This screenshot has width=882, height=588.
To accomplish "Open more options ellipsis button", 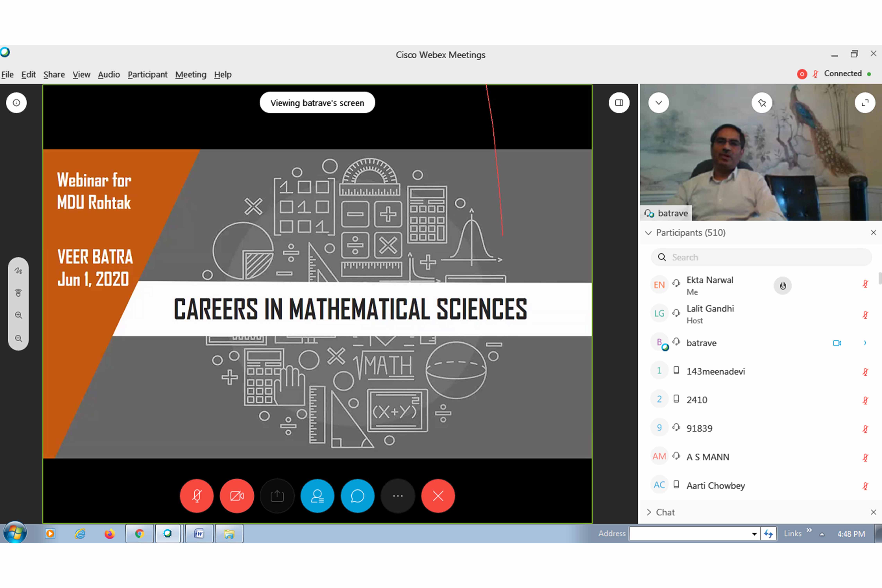I will [398, 496].
